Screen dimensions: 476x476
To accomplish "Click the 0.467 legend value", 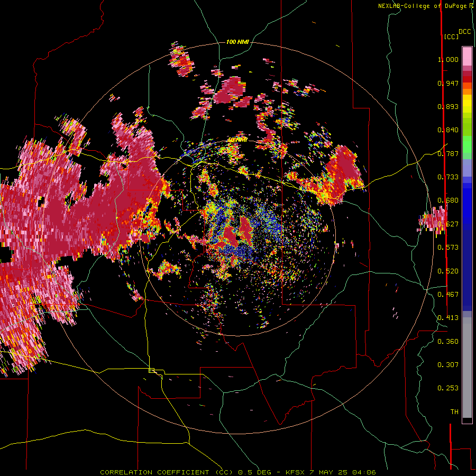I will [448, 295].
